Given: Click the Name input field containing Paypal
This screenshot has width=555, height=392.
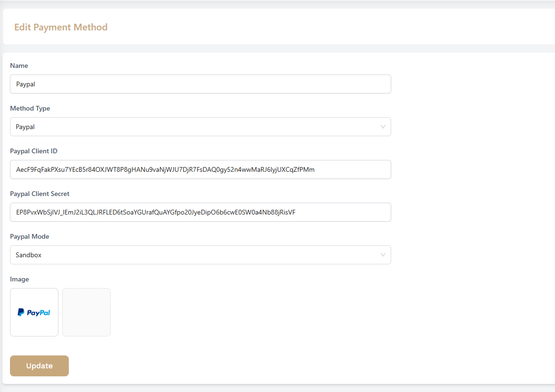Looking at the screenshot, I should point(200,84).
